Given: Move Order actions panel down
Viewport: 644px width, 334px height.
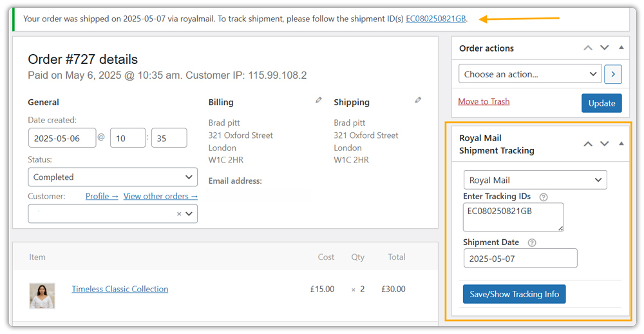Looking at the screenshot, I should (x=605, y=48).
